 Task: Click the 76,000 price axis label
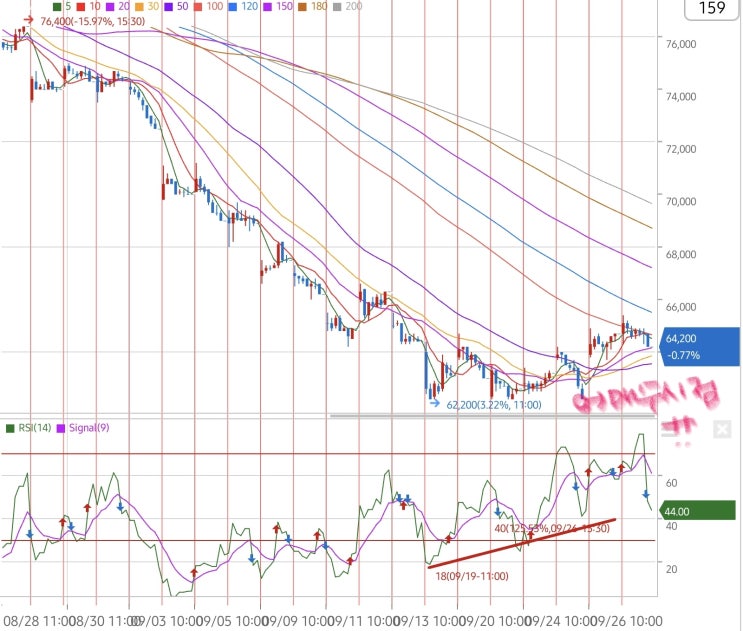click(681, 44)
